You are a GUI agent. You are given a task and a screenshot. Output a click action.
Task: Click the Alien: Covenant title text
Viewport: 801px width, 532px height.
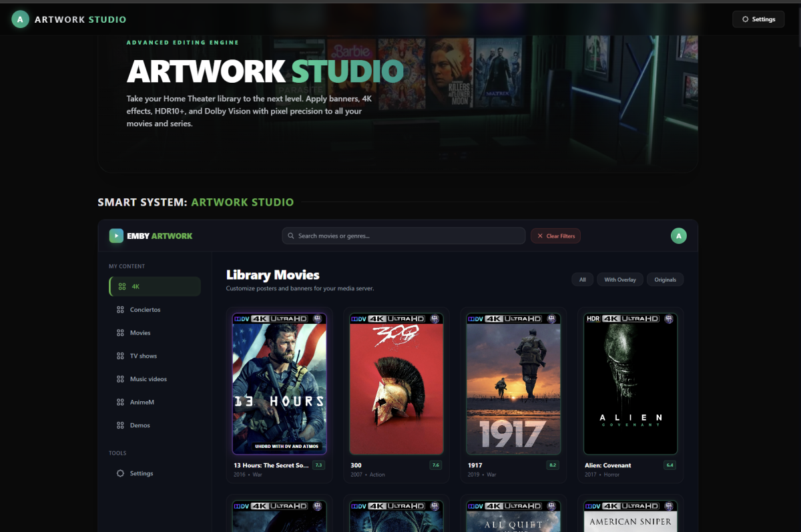pos(607,465)
